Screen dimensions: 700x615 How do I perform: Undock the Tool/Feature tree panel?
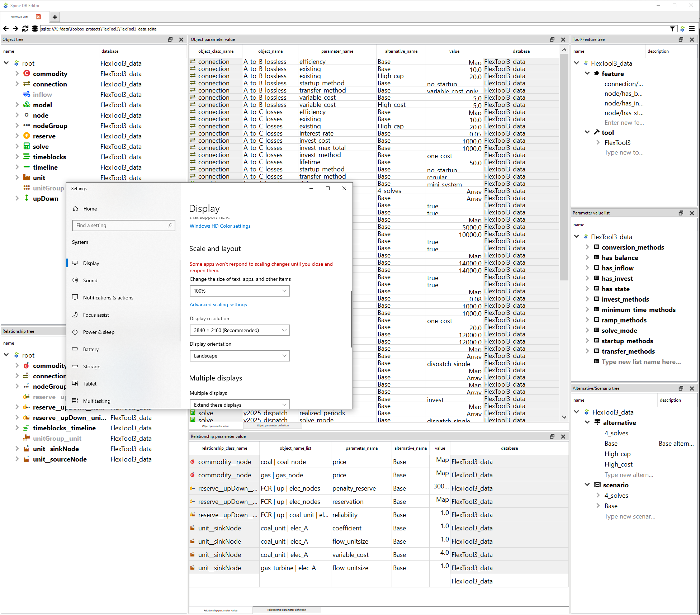[x=681, y=39]
